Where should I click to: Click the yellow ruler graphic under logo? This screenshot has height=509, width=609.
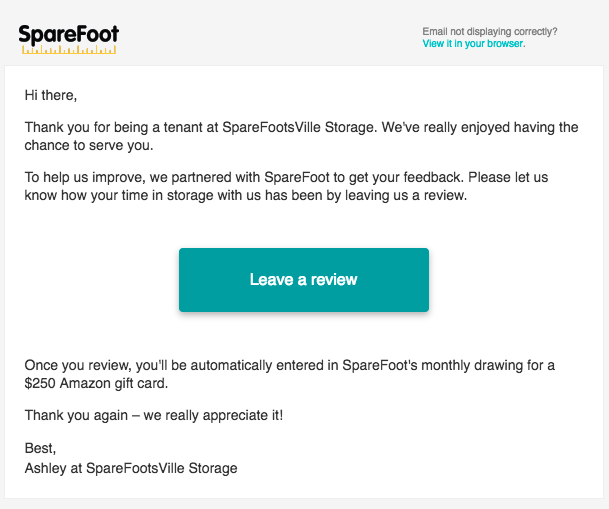point(69,50)
